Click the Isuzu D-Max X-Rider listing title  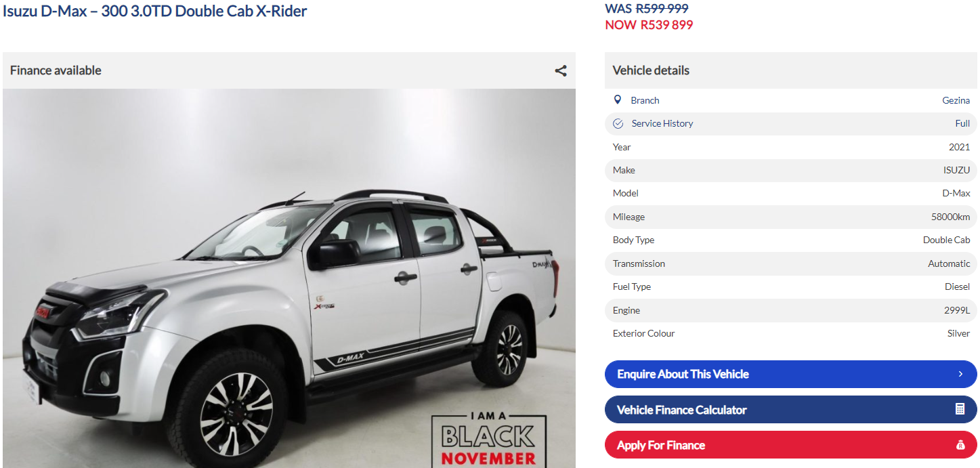point(155,11)
